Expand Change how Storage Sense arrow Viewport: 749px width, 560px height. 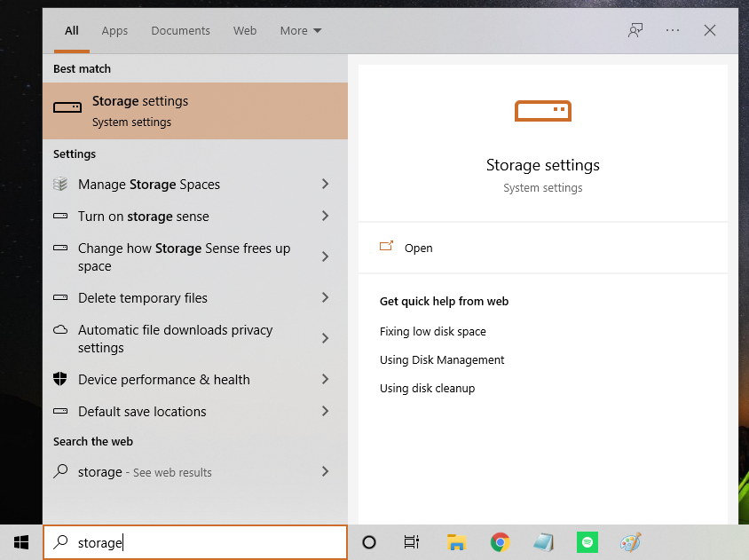(326, 256)
